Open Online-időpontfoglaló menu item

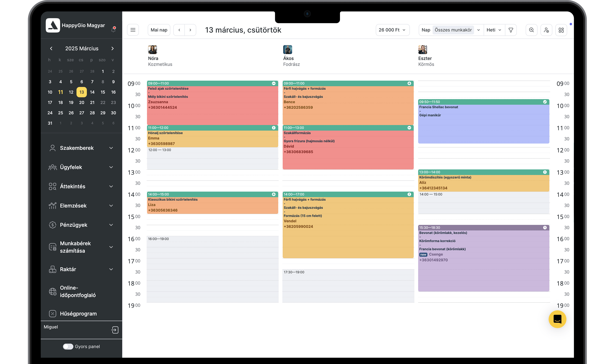(78, 291)
